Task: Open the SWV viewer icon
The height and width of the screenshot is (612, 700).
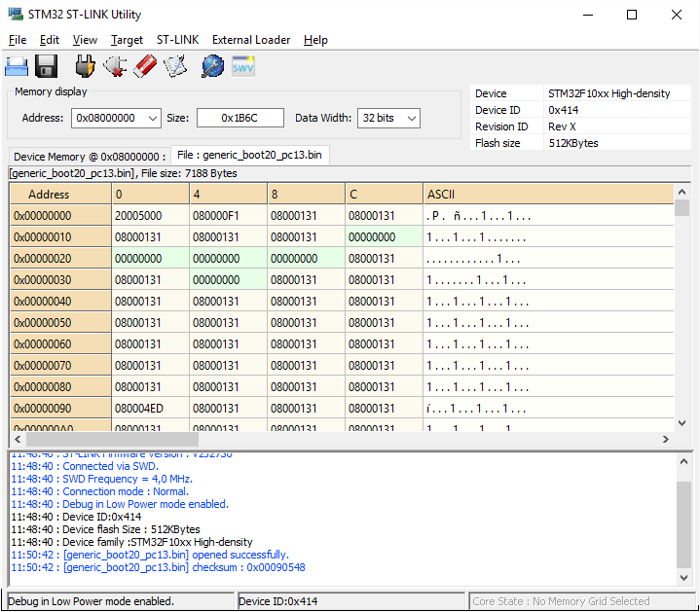Action: (242, 66)
